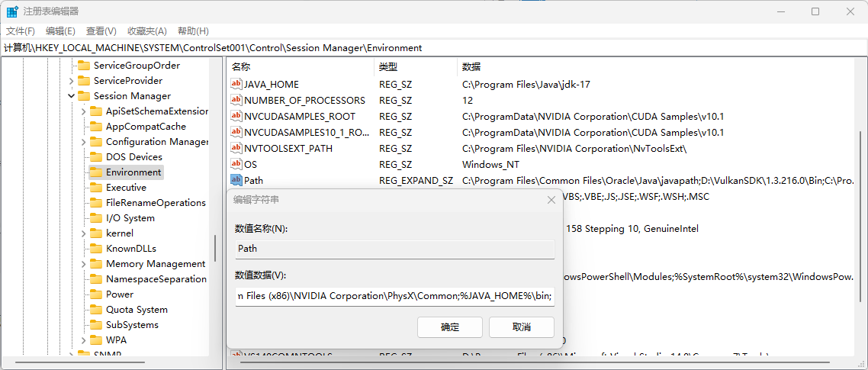Click the Configuration Manager folder icon

click(96, 142)
